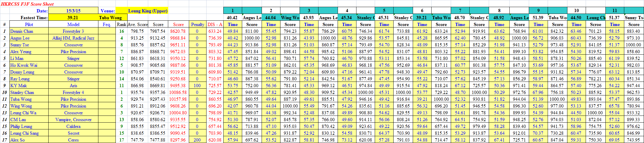The width and height of the screenshot is (644, 143).
Task: Select KY Mak's penalty cell showing 100
Action: point(197,86)
